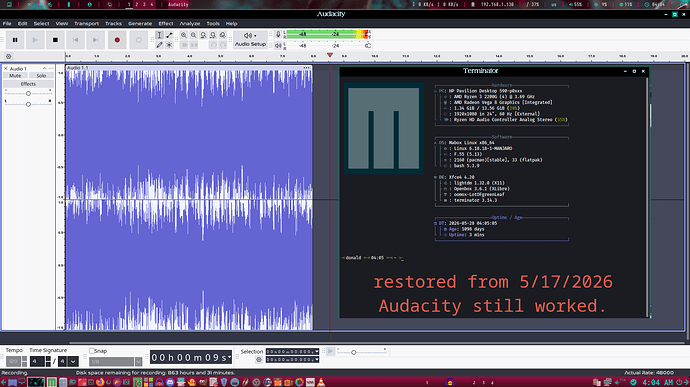Solo the Audio 1 track
Screen dimensions: 690x387
point(41,76)
